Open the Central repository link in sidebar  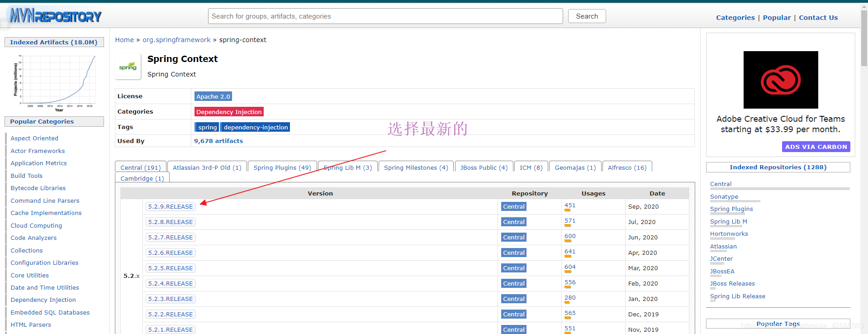(721, 184)
